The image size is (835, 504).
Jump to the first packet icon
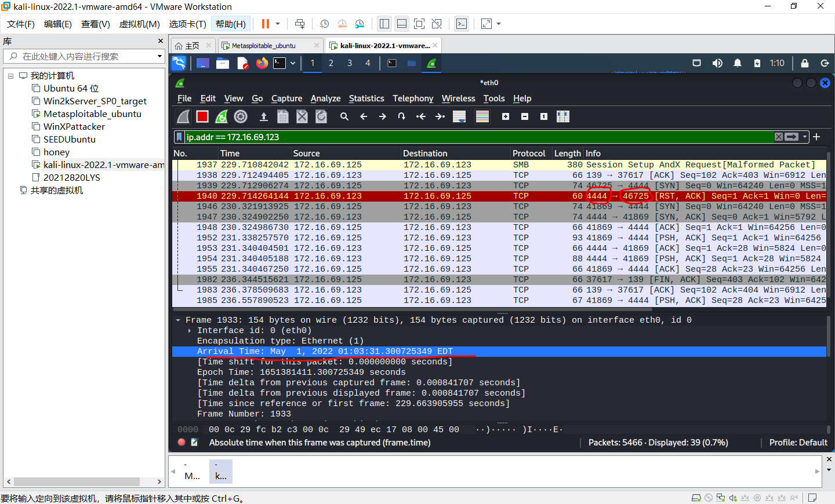pyautogui.click(x=421, y=116)
